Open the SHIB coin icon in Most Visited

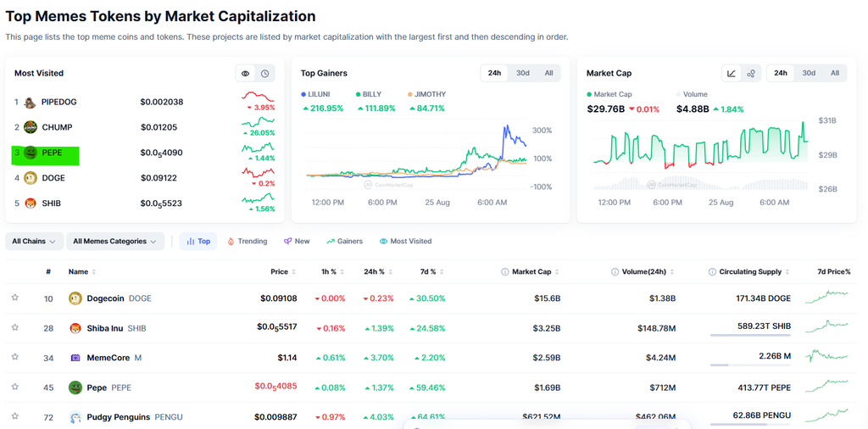(x=31, y=203)
